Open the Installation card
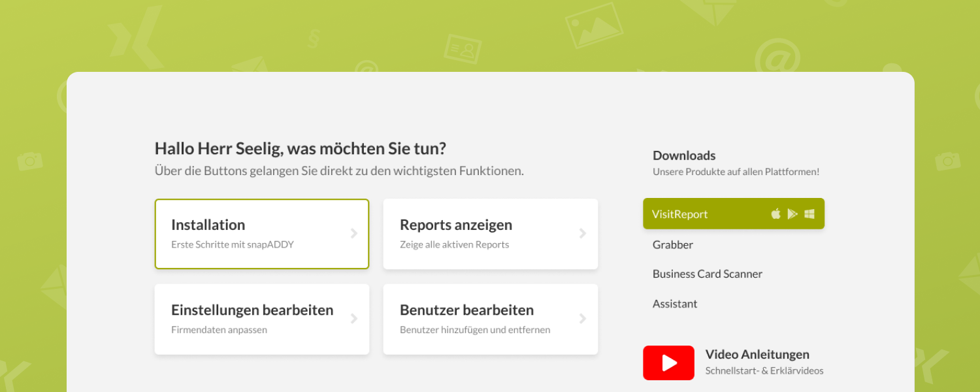This screenshot has height=392, width=980. [262, 234]
